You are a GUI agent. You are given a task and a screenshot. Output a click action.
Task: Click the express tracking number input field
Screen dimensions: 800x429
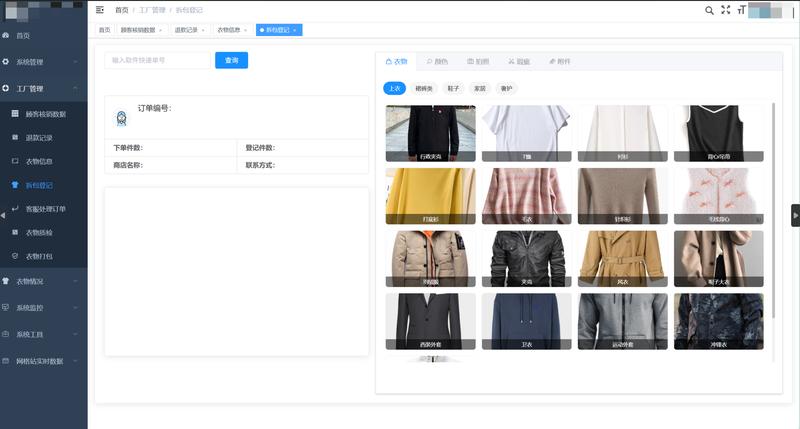[x=156, y=60]
